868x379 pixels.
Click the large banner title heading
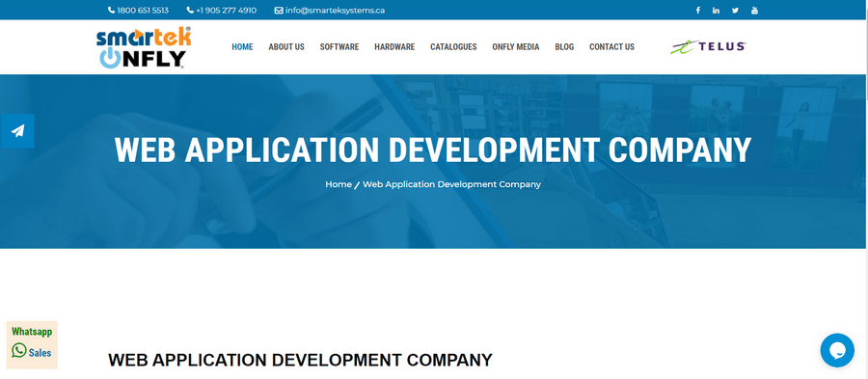pos(433,149)
